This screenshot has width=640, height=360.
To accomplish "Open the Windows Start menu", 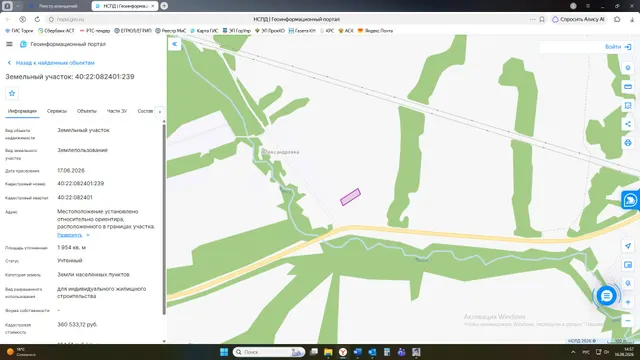I will pos(224,352).
